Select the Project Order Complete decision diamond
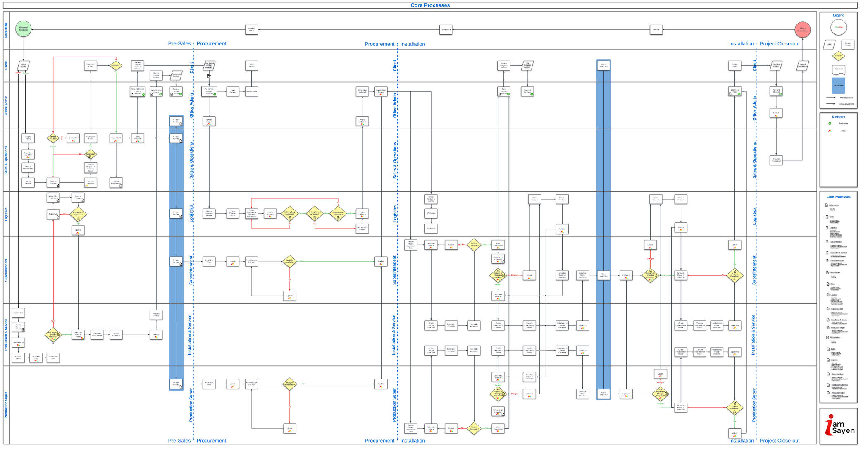The height and width of the screenshot is (451, 868). coord(338,213)
